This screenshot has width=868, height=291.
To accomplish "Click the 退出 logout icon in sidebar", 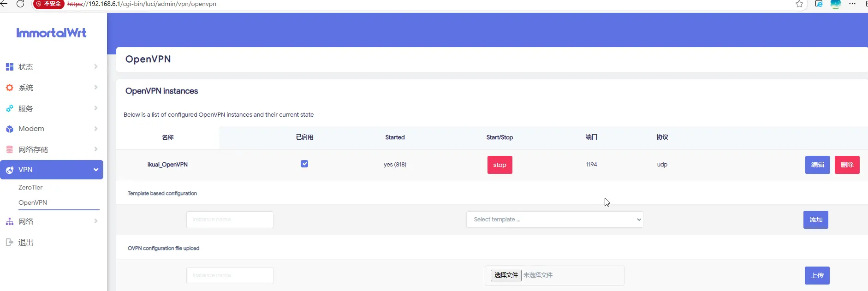I will [x=9, y=243].
